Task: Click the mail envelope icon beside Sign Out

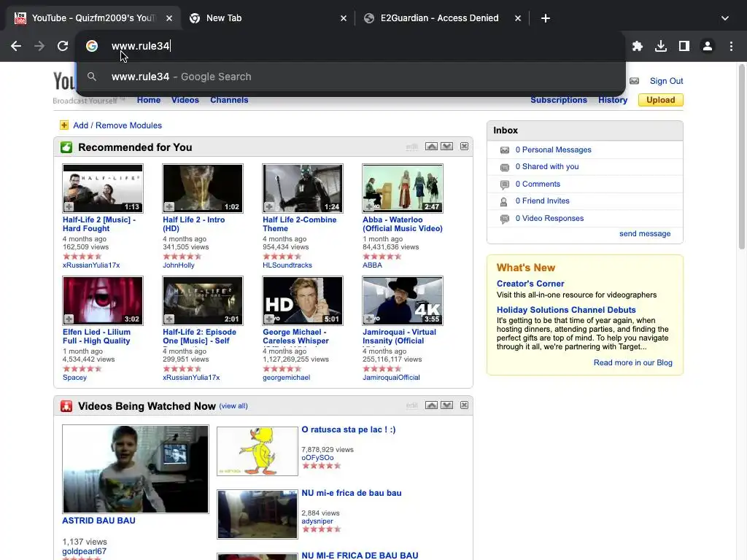Action: pos(634,81)
